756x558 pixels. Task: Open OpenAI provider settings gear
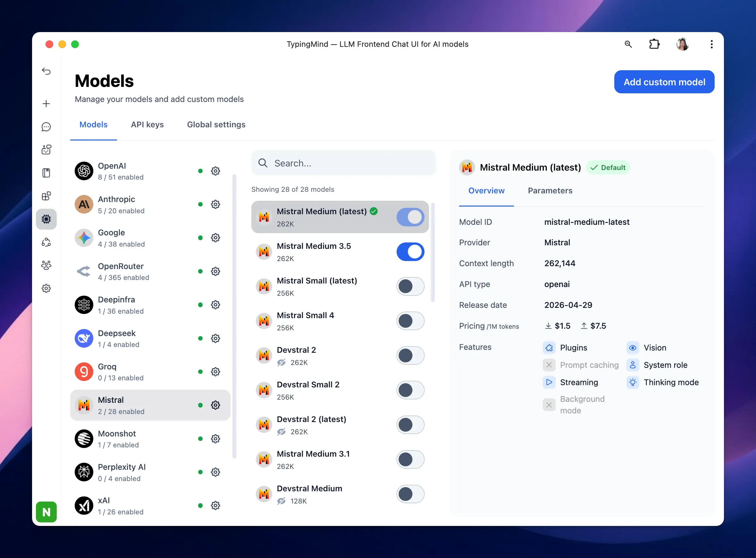coord(215,171)
